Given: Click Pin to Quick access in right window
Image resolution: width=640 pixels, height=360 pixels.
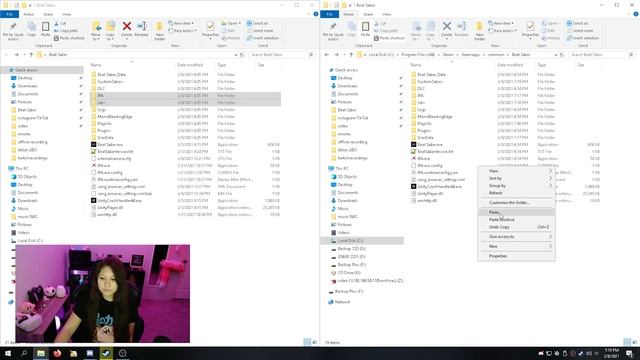Looking at the screenshot, I should pyautogui.click(x=333, y=31).
